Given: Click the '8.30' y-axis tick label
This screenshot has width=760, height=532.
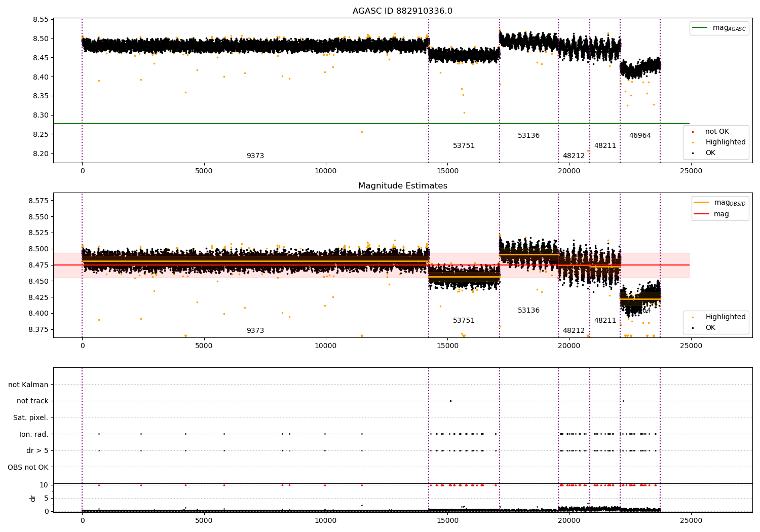Looking at the screenshot, I should (x=41, y=115).
